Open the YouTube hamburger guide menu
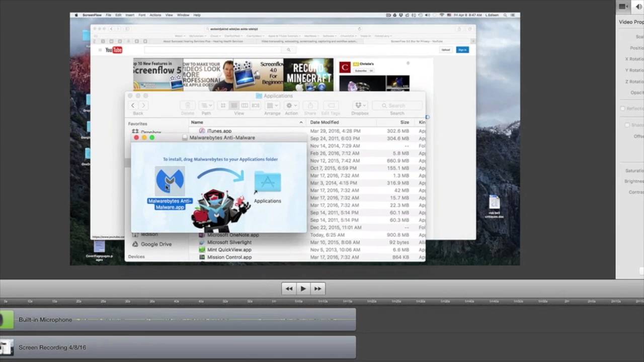The image size is (644, 362). [100, 50]
